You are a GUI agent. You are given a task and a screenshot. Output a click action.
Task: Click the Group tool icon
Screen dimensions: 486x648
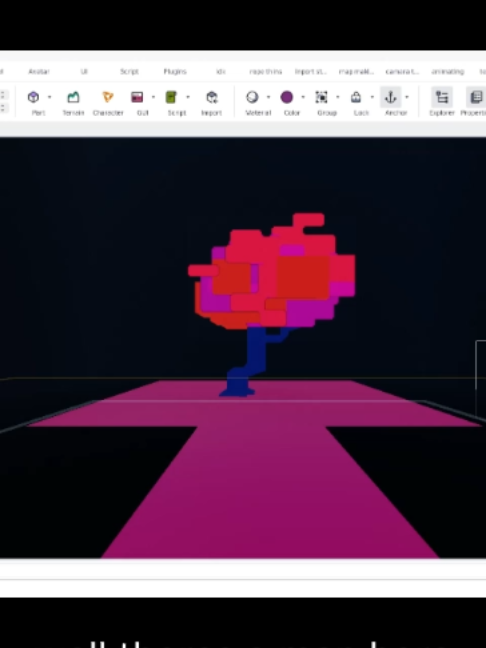click(322, 97)
